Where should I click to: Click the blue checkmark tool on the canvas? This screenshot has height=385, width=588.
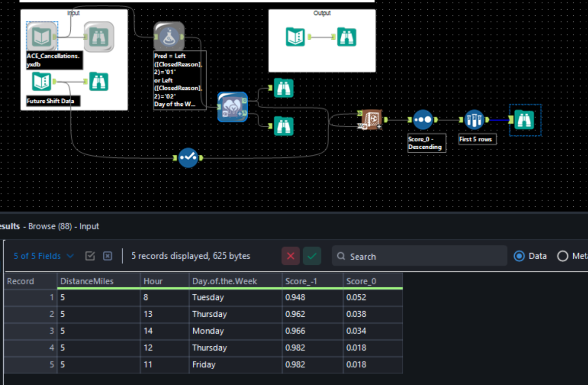click(x=189, y=158)
